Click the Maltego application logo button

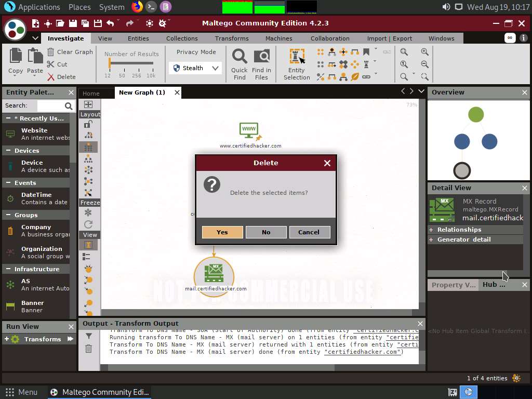coord(15,29)
